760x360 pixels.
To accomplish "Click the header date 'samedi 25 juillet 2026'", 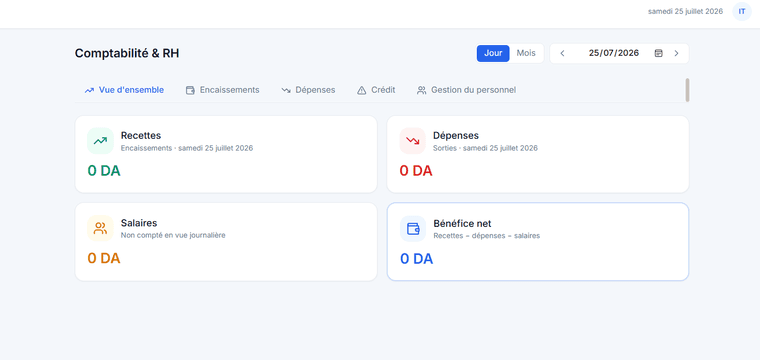I will pos(685,11).
